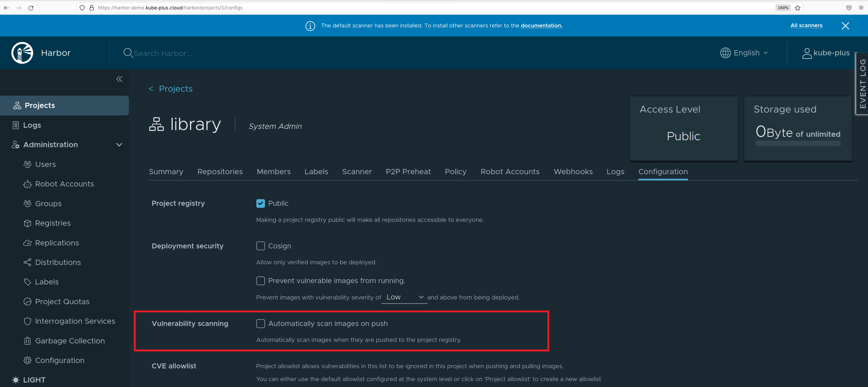Click the Interrogation Services shield icon

tap(27, 321)
